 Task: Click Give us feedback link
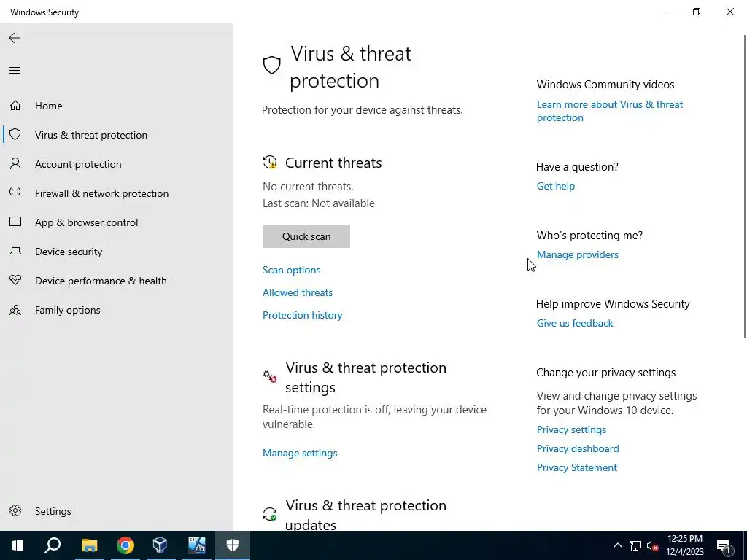pyautogui.click(x=575, y=323)
